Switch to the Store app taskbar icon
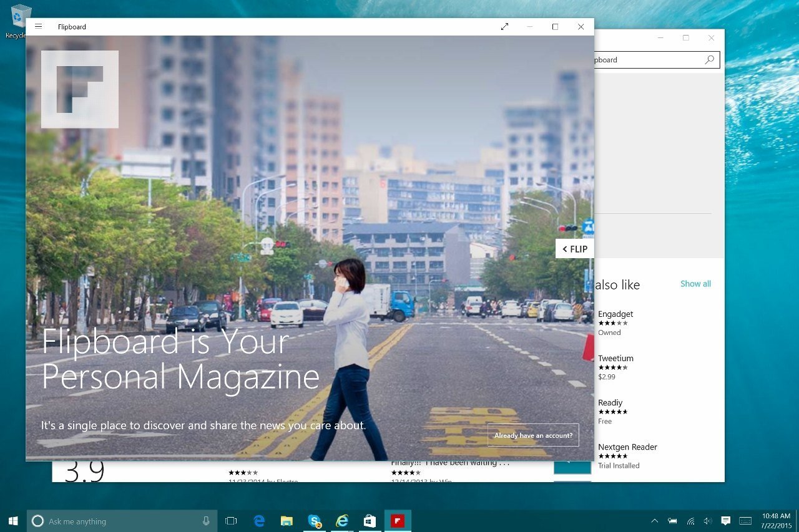799x532 pixels. (x=370, y=521)
